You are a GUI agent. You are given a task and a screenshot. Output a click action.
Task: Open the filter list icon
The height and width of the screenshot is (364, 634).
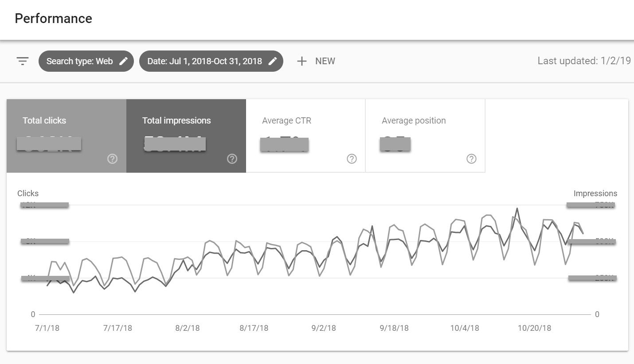coord(23,61)
